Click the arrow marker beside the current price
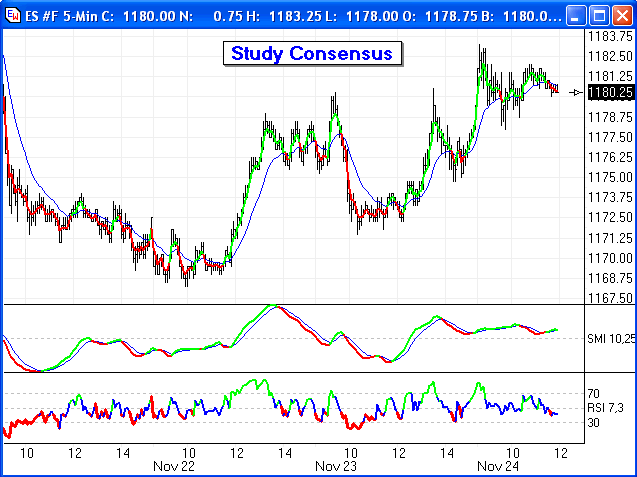Screen dimensions: 637x477 tap(576, 92)
